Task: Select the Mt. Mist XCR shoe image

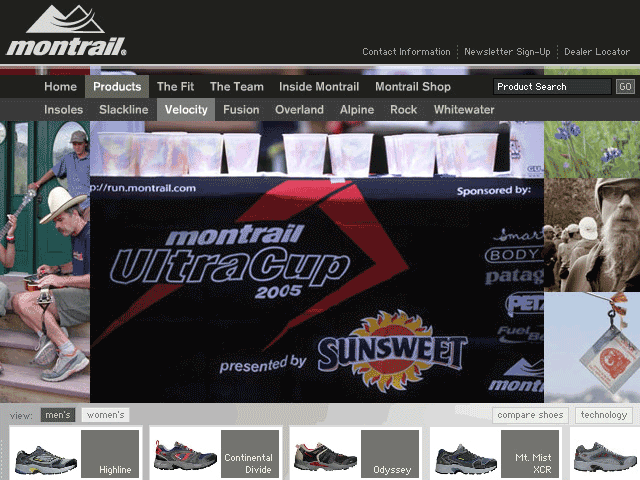Action: (466, 459)
